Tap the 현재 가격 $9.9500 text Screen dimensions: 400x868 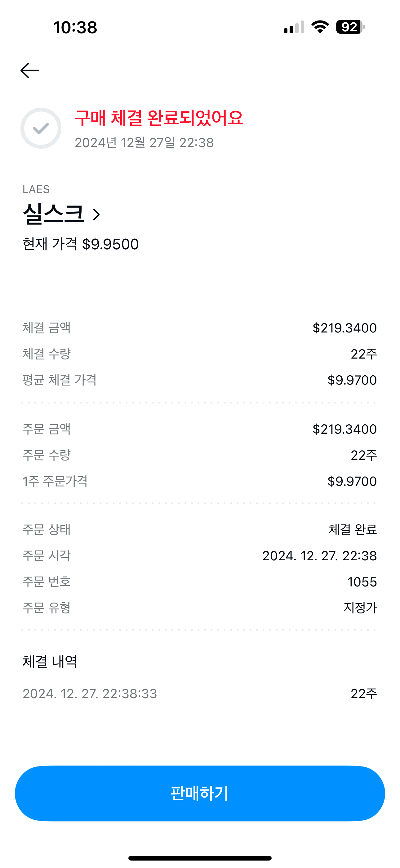tap(81, 244)
